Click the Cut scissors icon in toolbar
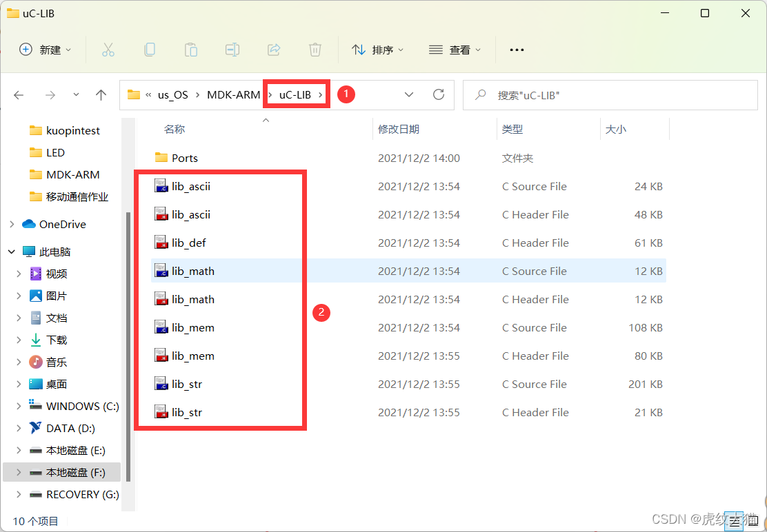 (x=108, y=50)
